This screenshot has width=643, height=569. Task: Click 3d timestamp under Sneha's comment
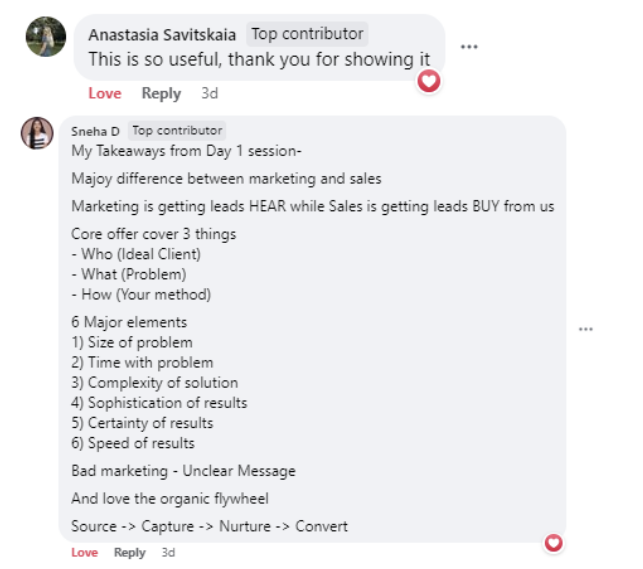(x=168, y=553)
